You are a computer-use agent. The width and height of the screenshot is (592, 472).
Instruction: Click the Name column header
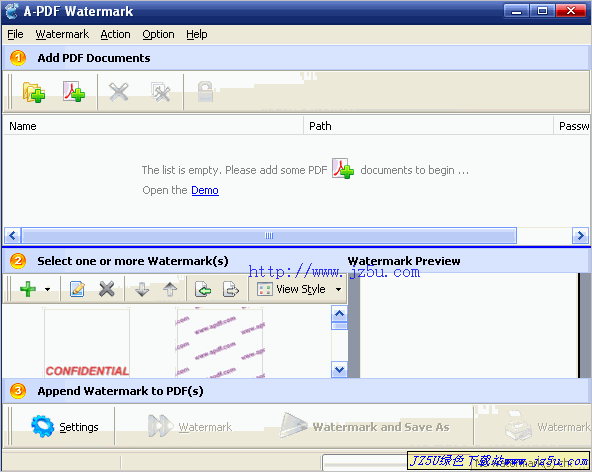coord(153,126)
